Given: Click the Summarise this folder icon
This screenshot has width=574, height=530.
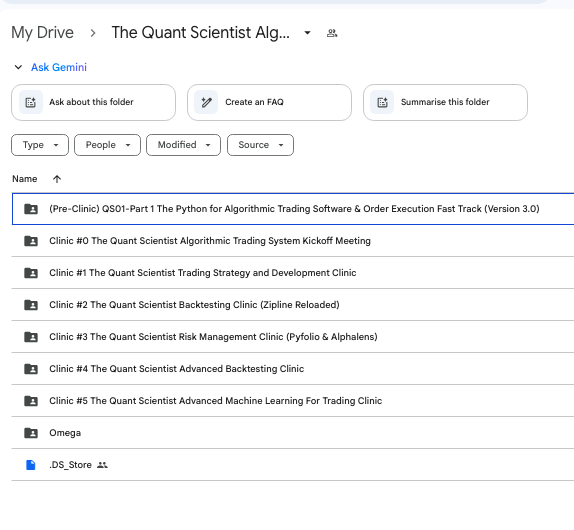Looking at the screenshot, I should (x=382, y=102).
